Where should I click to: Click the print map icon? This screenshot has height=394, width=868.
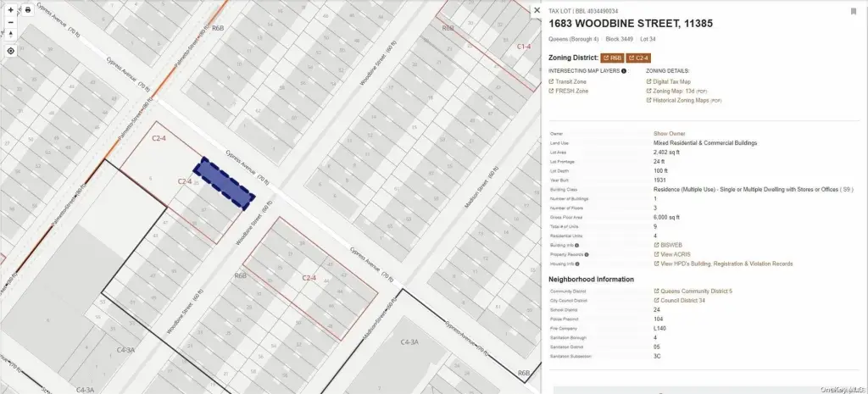tap(28, 9)
